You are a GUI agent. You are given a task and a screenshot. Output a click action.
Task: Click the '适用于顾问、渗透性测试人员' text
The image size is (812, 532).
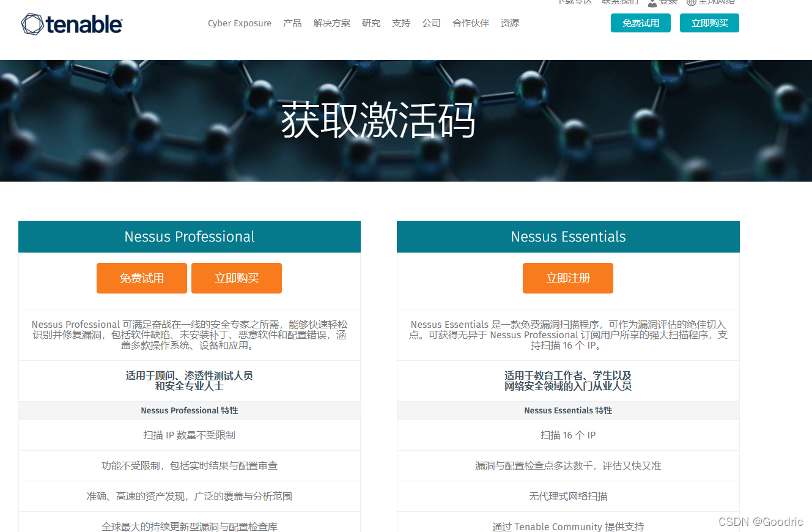point(190,375)
